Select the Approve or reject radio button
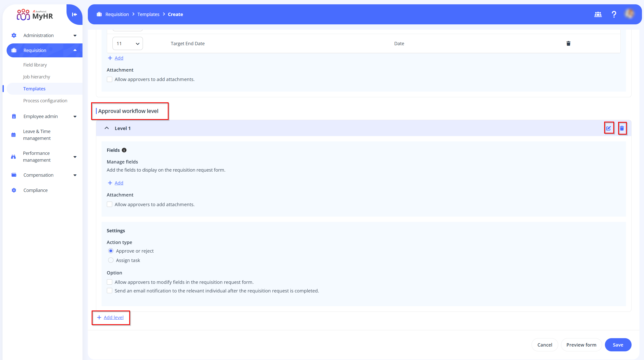The width and height of the screenshot is (644, 360). tap(111, 251)
